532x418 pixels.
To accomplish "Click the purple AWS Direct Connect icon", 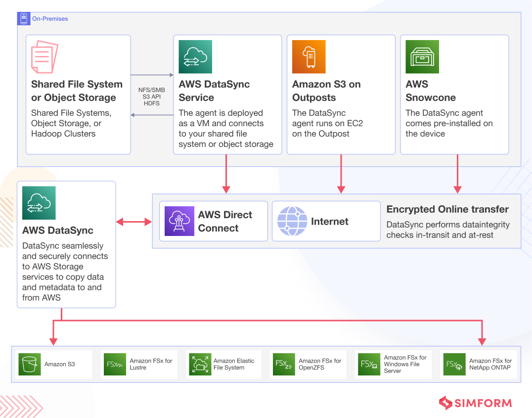I will [x=179, y=221].
